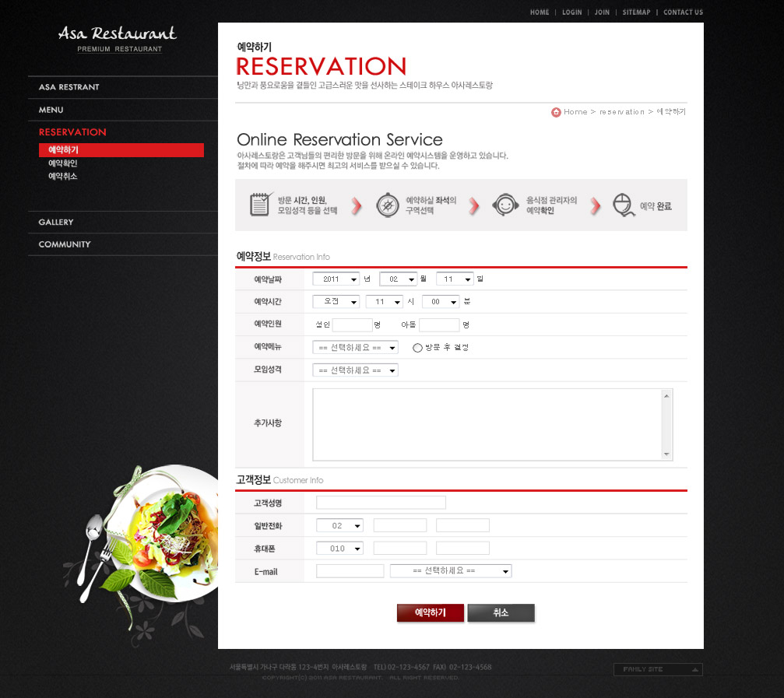Viewport: 784px width, 698px height.
Task: Expand the 예약메뉴 selection dropdown
Action: click(355, 348)
